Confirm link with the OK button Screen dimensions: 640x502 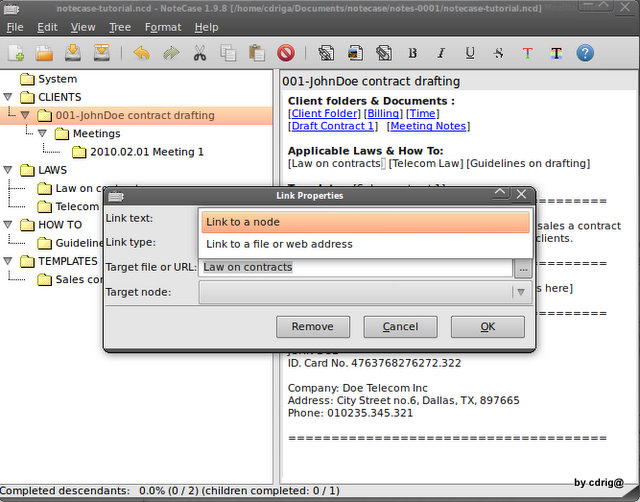[487, 327]
